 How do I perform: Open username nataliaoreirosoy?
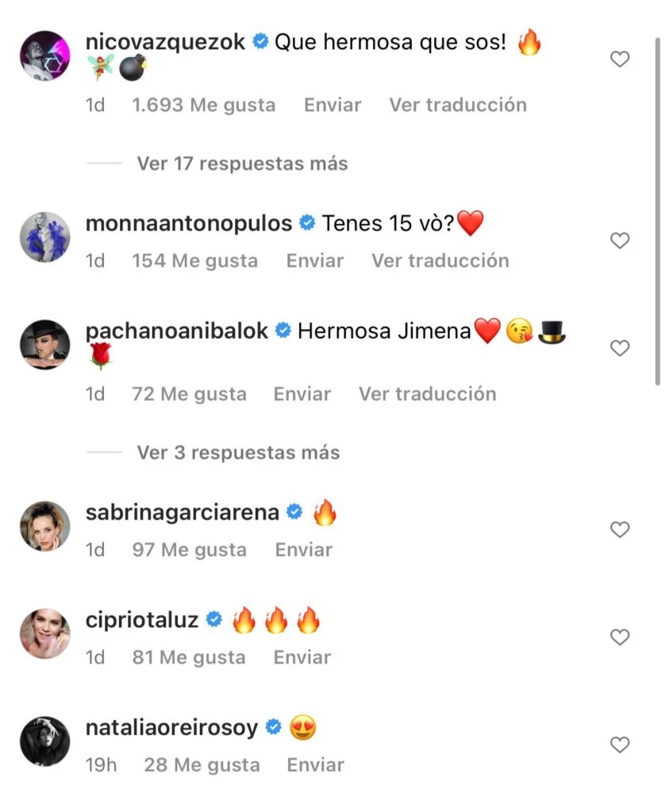point(171,727)
